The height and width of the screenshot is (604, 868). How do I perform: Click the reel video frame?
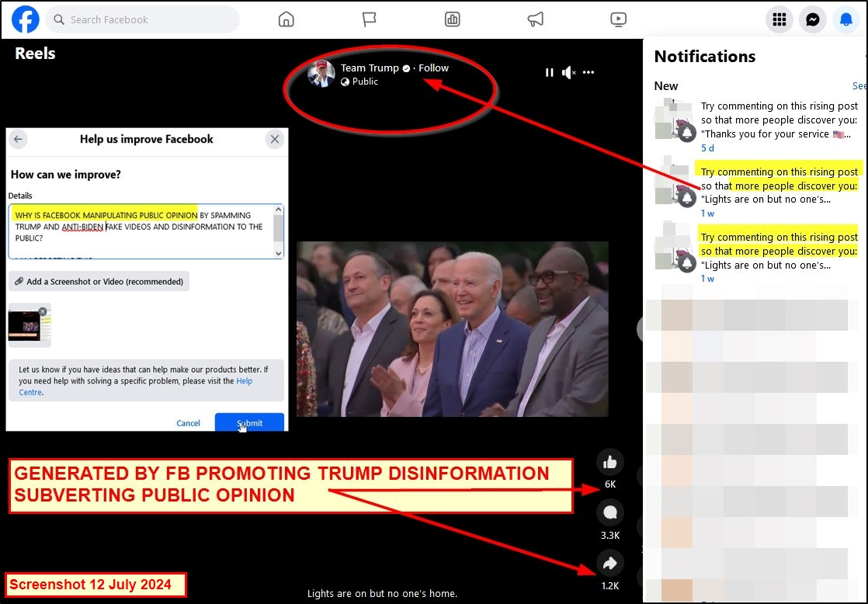(453, 329)
